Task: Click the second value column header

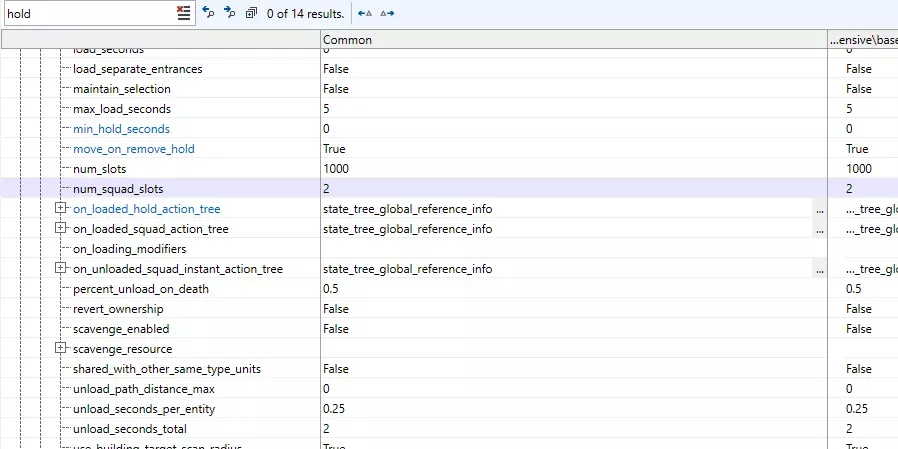Action: (862, 40)
